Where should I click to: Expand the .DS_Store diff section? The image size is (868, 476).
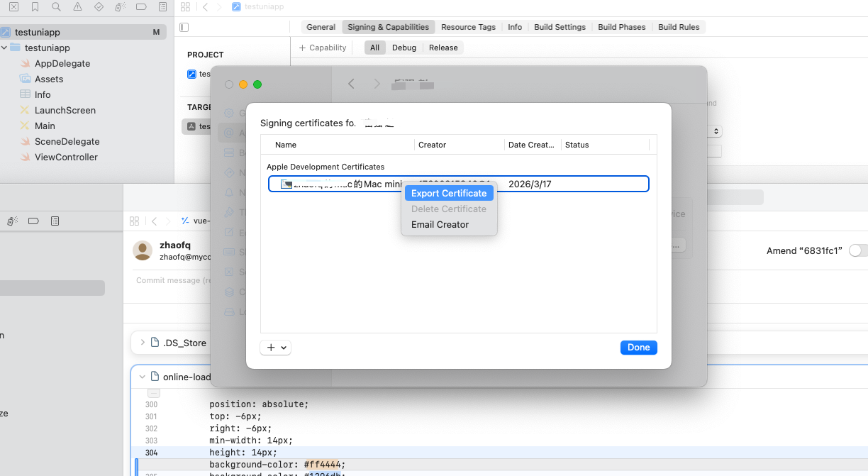[143, 343]
